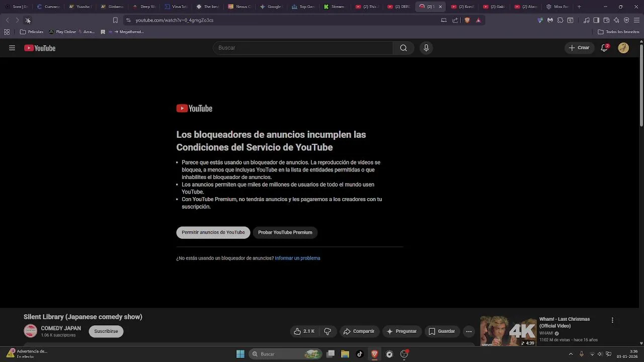Screen dimensions: 644x362
Task: Show hidden system tray icons chevron
Action: tap(571, 354)
